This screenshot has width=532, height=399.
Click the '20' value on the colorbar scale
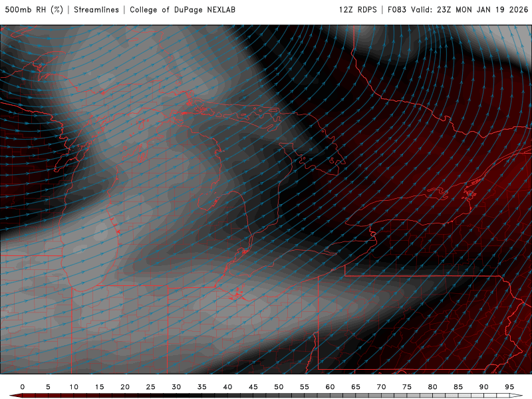pyautogui.click(x=125, y=387)
